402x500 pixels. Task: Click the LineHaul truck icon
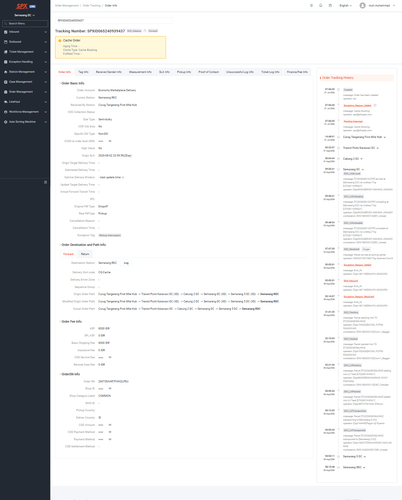[x=6, y=102]
